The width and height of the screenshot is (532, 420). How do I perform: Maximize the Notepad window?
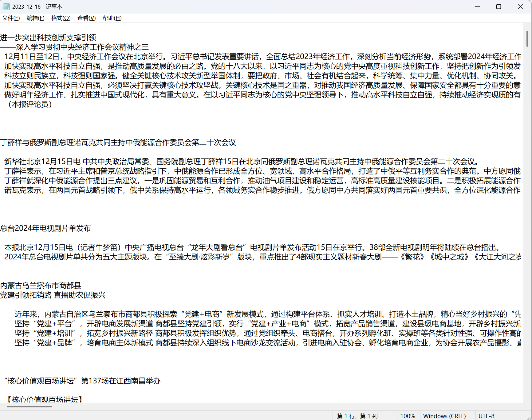(499, 6)
